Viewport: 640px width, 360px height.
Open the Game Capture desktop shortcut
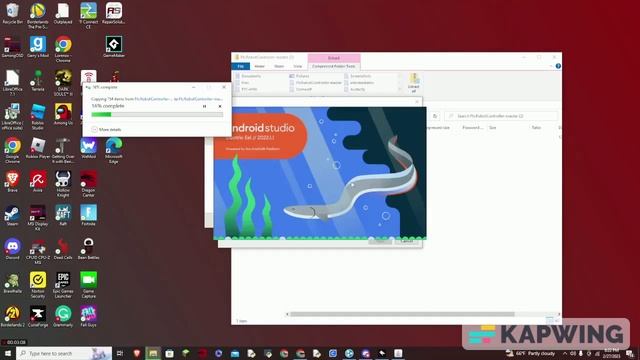[89, 285]
